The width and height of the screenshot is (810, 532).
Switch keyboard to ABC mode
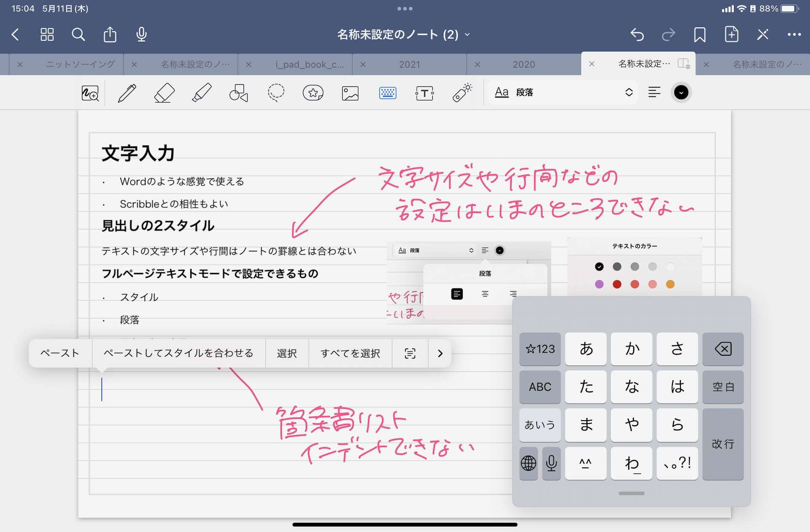click(540, 387)
